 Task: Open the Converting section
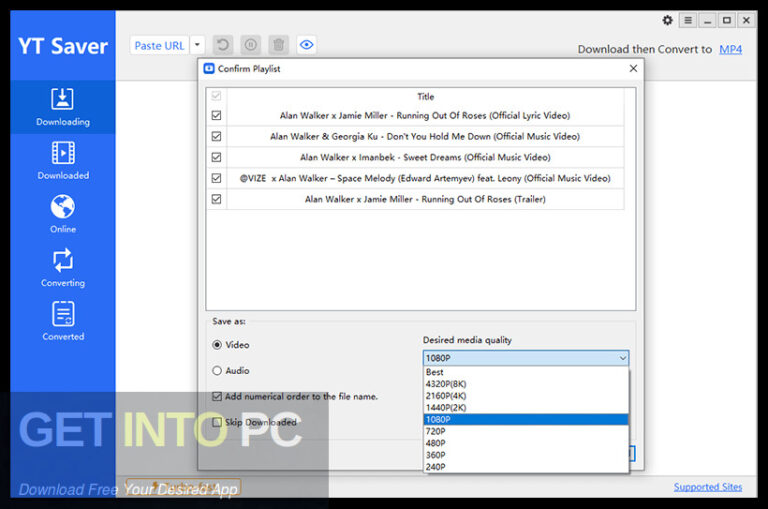(63, 268)
